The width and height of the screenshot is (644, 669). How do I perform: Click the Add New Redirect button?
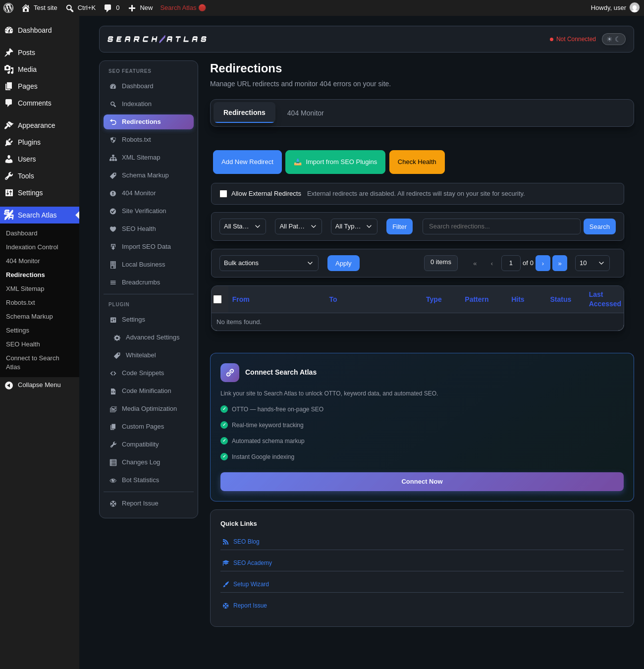click(247, 162)
